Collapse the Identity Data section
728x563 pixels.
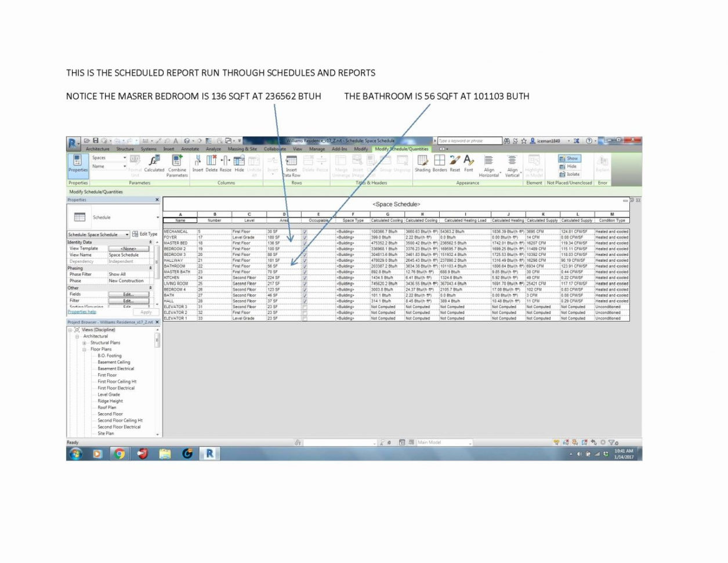pyautogui.click(x=151, y=242)
